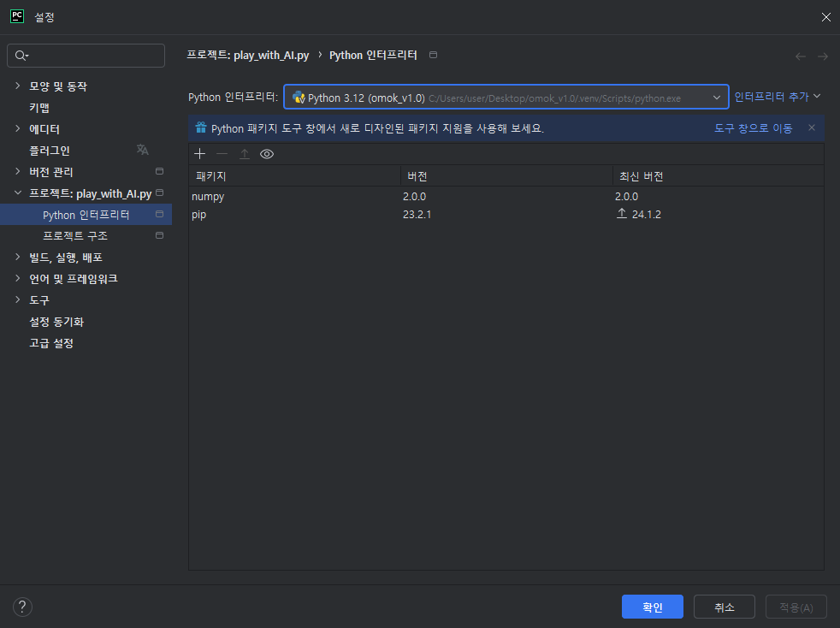Click the 최신 버전 column header
The image size is (840, 628).
click(718, 176)
